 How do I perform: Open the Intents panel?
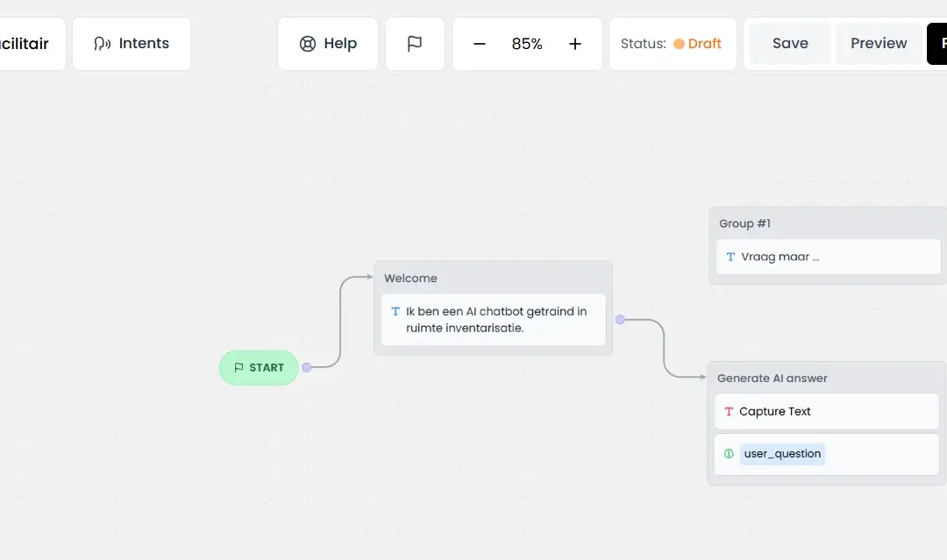point(131,44)
